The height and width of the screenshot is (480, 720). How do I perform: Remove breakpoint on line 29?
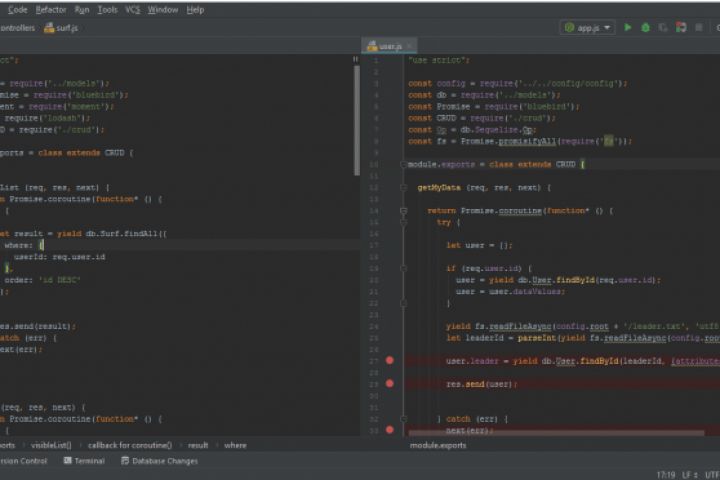click(389, 384)
